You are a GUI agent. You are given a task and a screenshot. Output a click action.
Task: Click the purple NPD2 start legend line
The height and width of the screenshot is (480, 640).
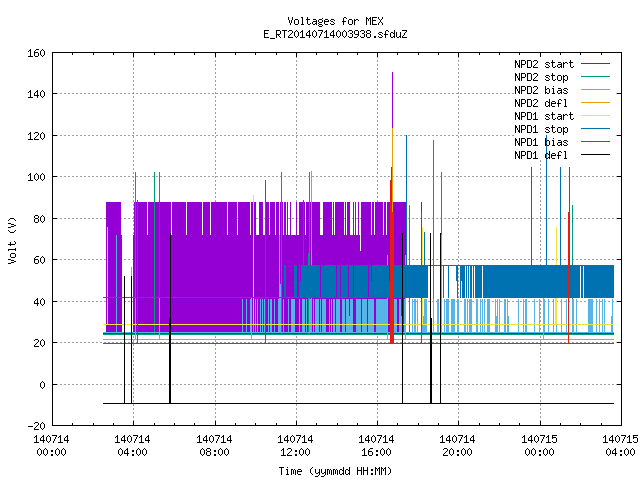tap(595, 64)
